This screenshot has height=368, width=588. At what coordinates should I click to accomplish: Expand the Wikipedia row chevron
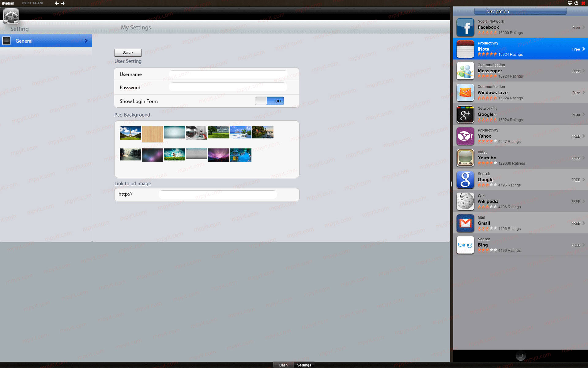tap(584, 201)
